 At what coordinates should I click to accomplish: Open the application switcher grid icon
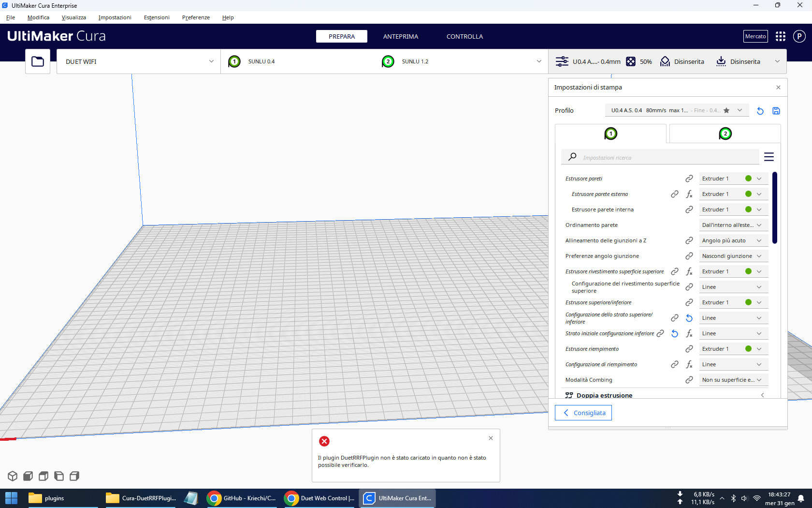(781, 36)
